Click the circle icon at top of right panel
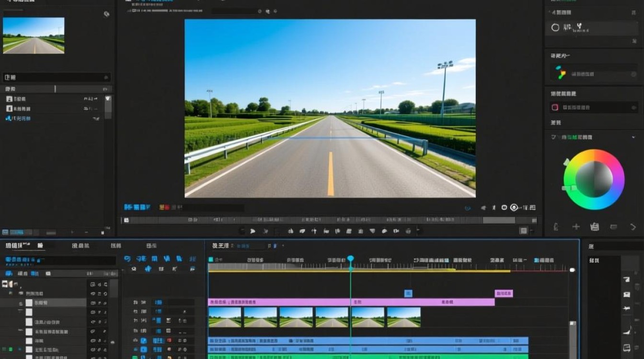Viewport: 644px width, 359px height. (x=555, y=28)
